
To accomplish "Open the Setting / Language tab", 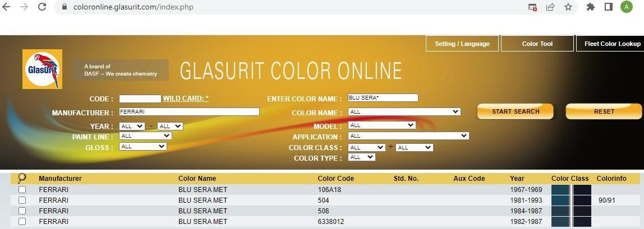I will (462, 44).
